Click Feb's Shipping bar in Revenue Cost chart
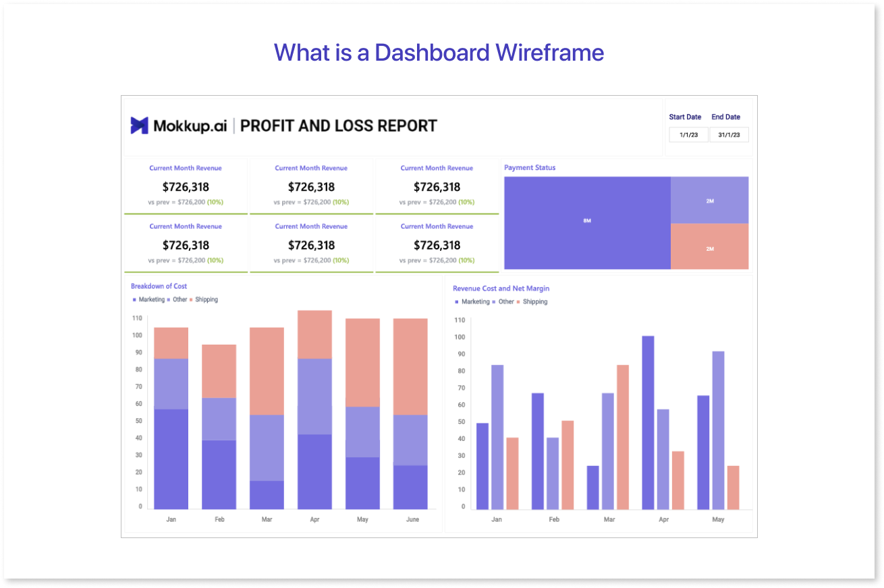This screenshot has width=884, height=588. 568,465
